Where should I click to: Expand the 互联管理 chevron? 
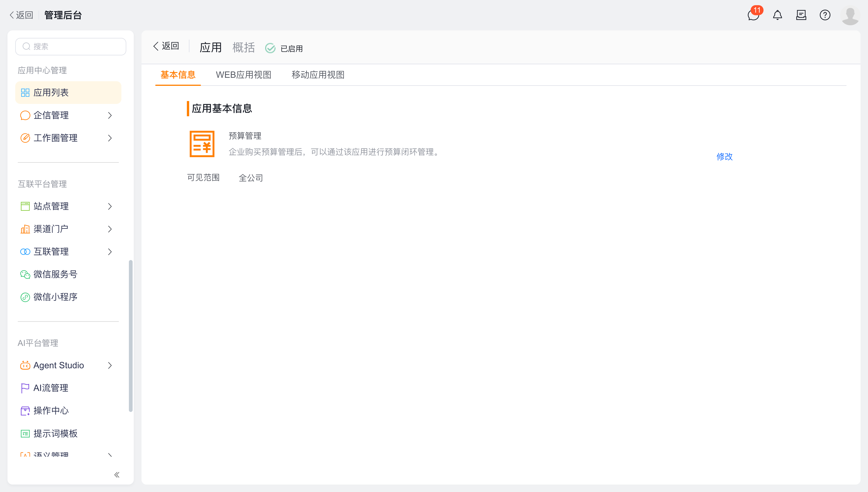[x=110, y=251]
